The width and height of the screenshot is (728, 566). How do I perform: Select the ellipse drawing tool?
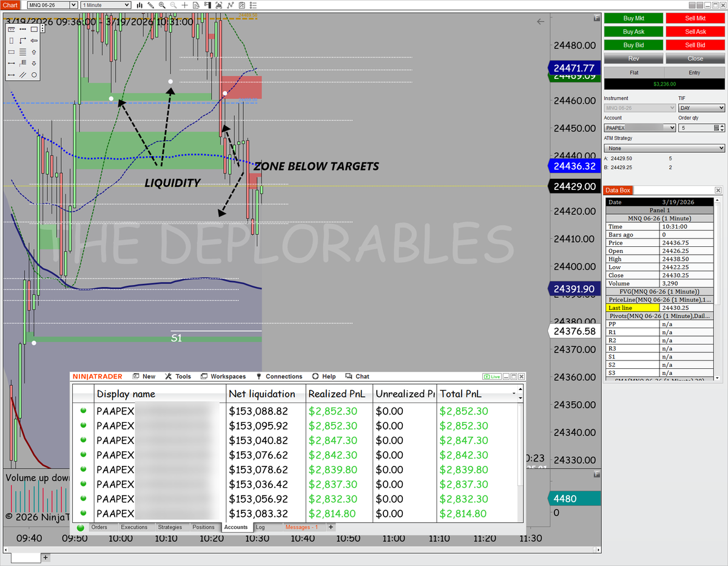(x=34, y=75)
